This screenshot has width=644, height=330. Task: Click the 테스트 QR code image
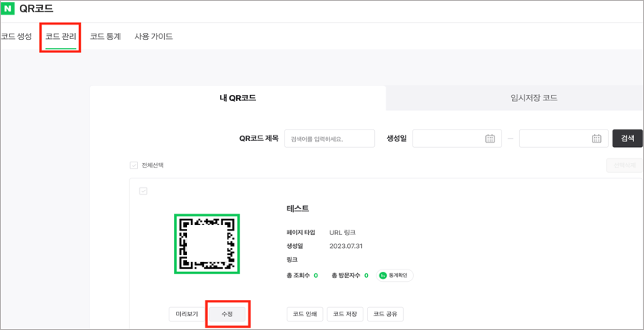pos(207,243)
